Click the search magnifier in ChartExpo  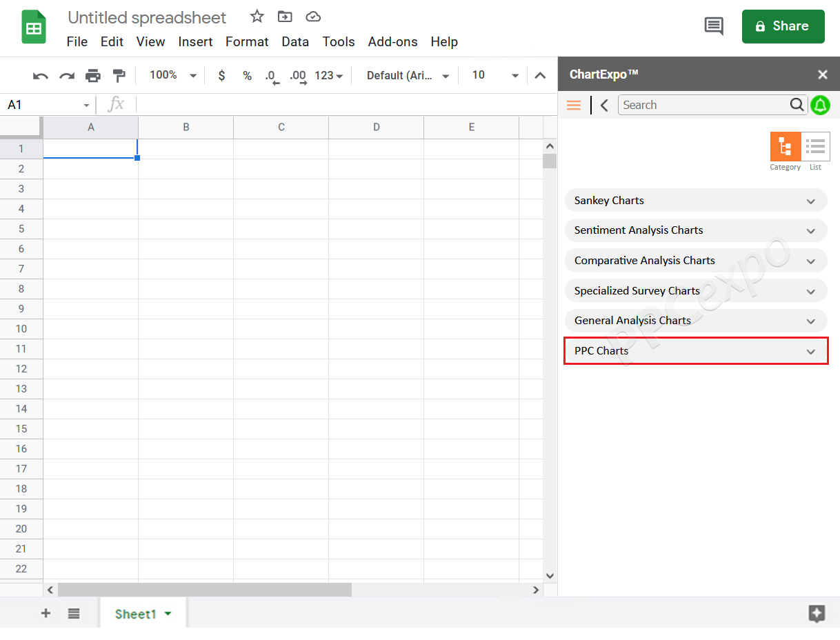pyautogui.click(x=797, y=105)
